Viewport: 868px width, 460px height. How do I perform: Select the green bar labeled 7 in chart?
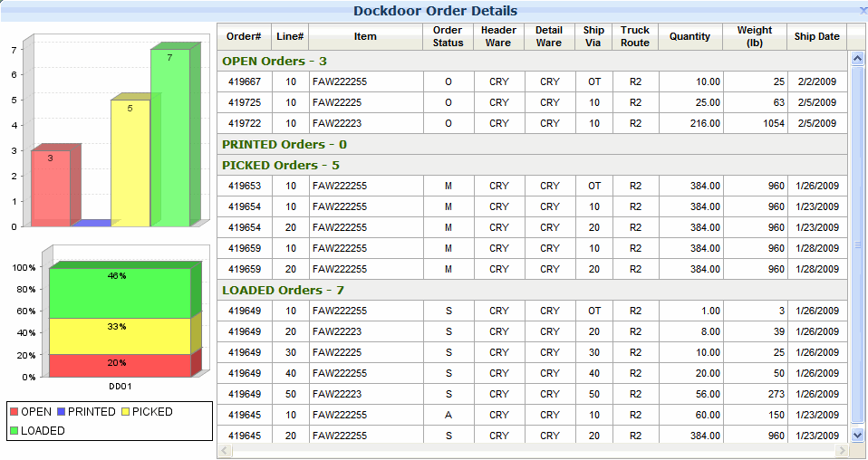point(169,136)
